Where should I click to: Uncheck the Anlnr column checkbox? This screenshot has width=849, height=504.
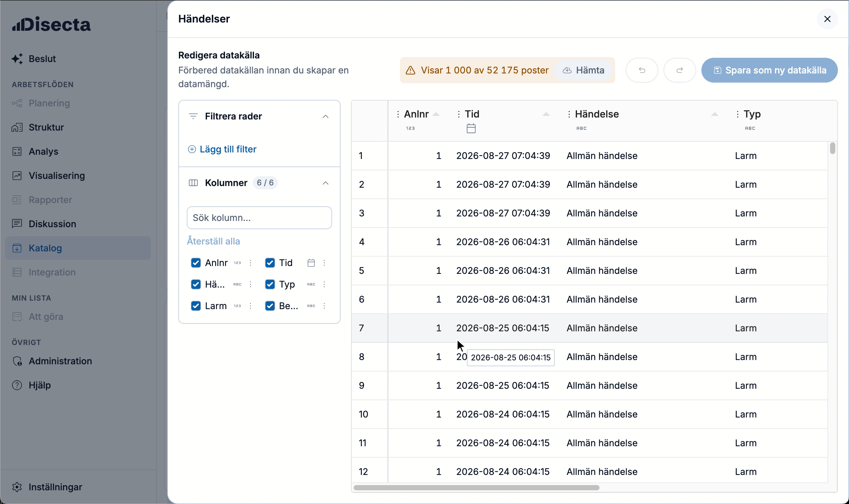point(196,263)
